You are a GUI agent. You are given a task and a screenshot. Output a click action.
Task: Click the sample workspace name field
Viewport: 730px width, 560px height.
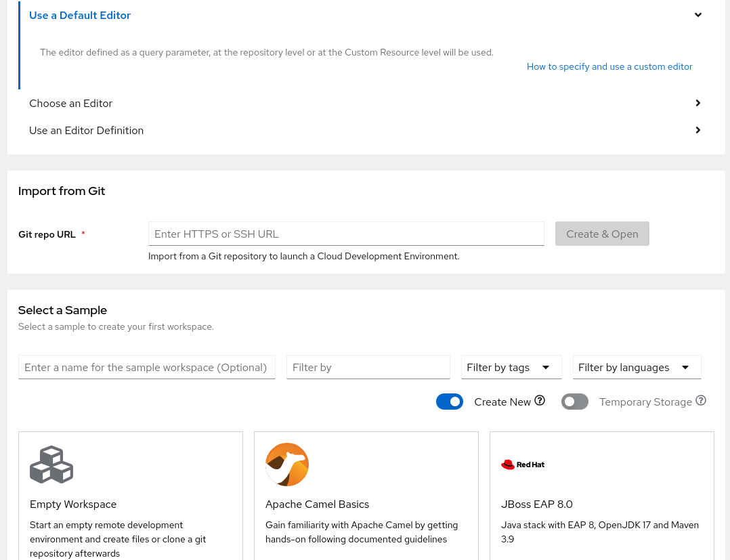coord(146,367)
